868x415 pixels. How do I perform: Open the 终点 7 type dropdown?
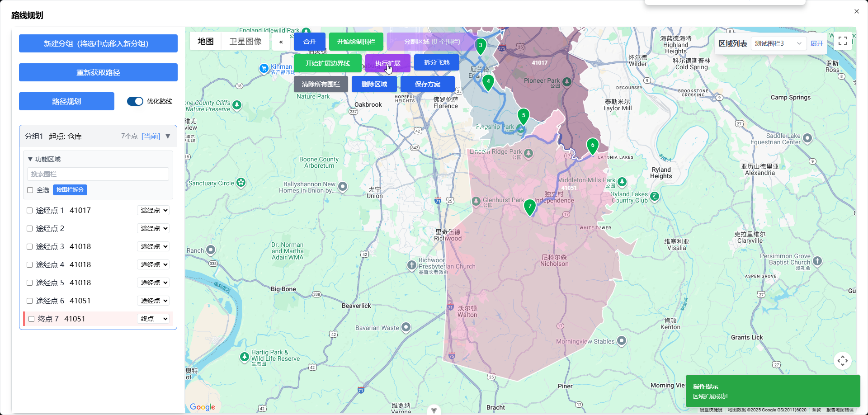154,319
